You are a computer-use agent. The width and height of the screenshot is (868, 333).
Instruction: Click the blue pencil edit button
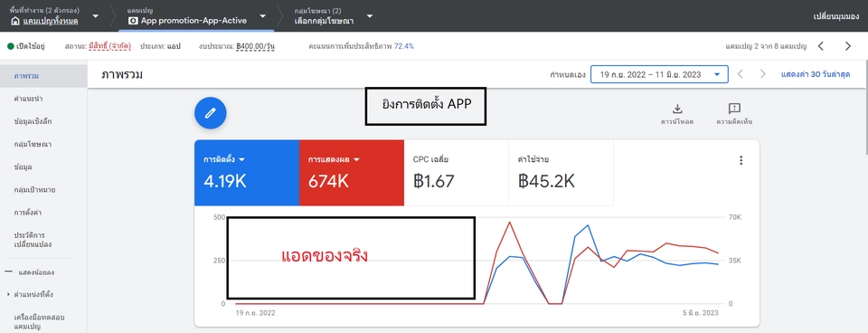pos(211,113)
